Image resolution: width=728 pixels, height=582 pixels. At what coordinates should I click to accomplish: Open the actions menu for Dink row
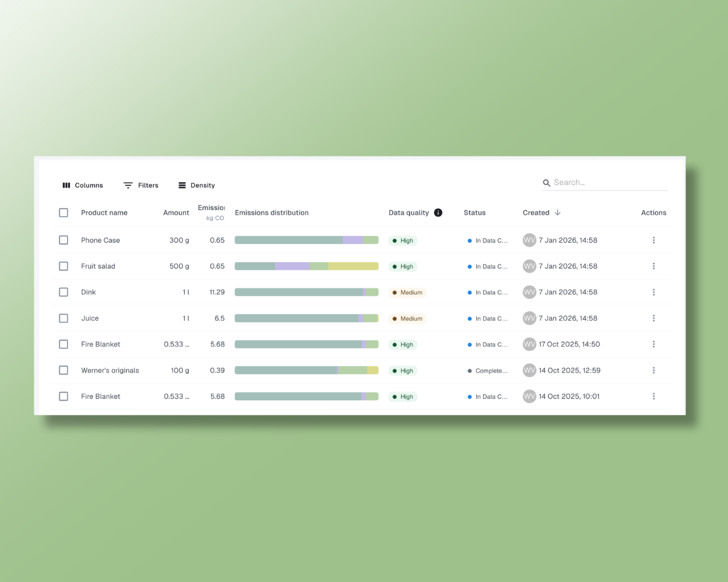[654, 292]
